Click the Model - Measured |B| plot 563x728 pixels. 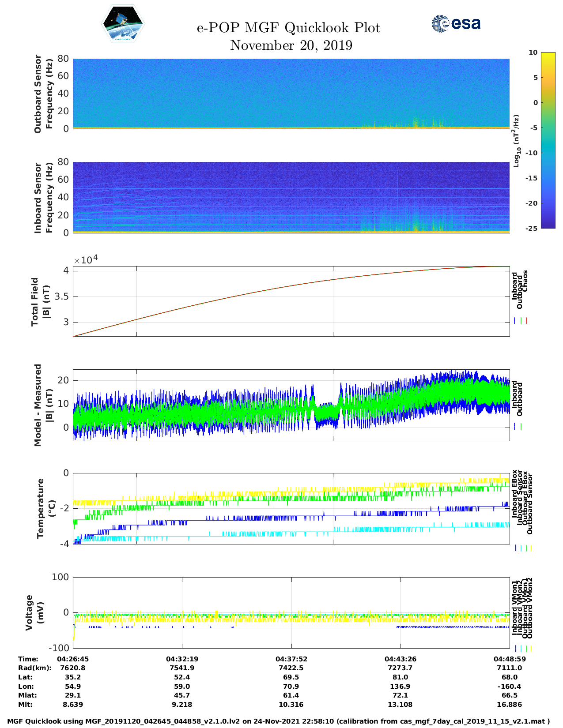coord(291,405)
